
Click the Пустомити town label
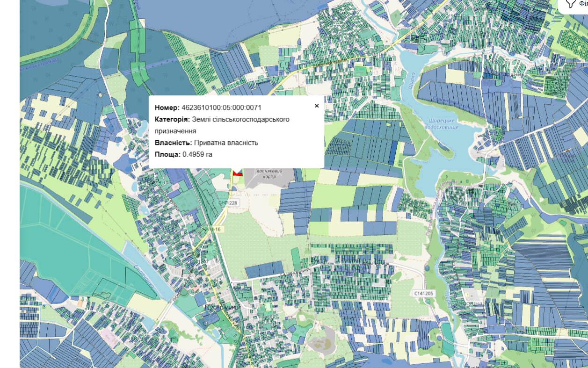222,306
